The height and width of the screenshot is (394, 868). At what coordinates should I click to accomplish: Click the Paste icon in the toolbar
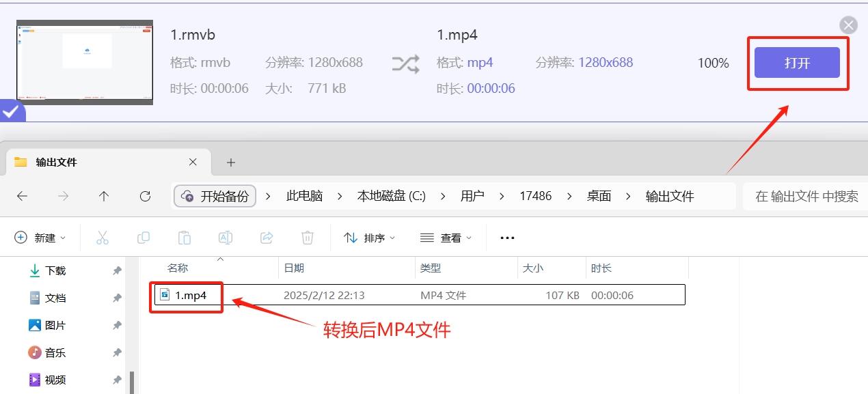click(x=184, y=237)
